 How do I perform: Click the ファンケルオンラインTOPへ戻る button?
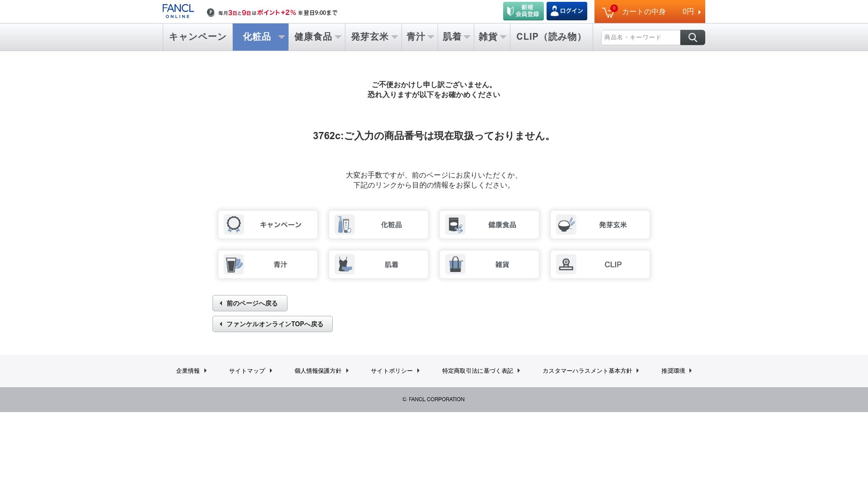pyautogui.click(x=272, y=324)
